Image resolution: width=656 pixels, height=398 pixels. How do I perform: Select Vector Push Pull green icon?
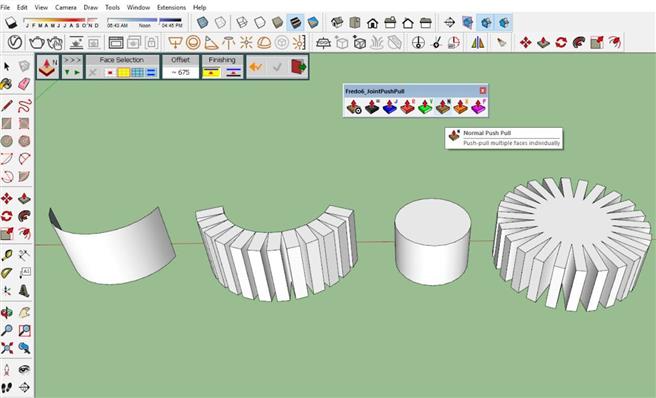[425, 107]
